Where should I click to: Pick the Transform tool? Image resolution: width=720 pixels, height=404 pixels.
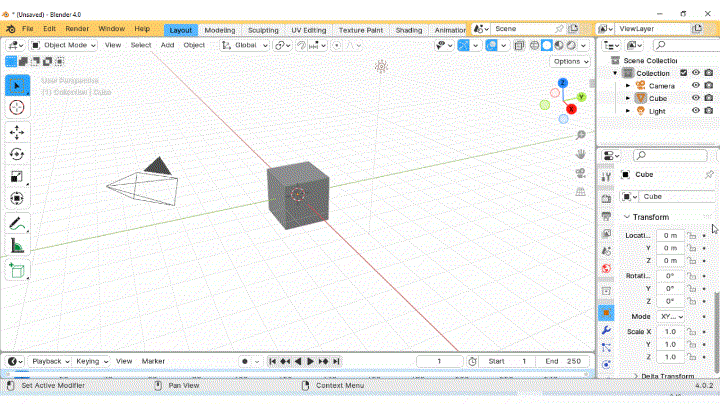[17, 198]
